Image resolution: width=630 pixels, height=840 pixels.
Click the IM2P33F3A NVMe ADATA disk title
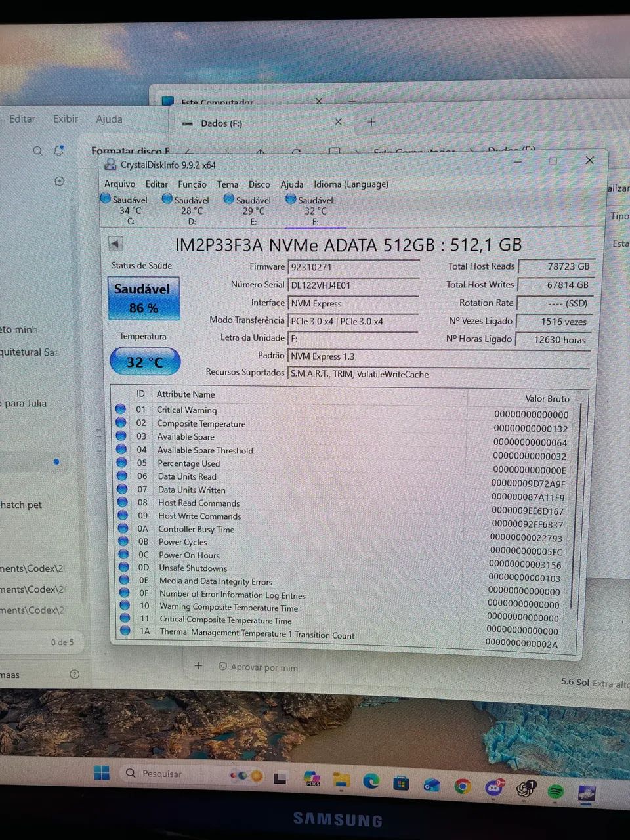coord(348,245)
